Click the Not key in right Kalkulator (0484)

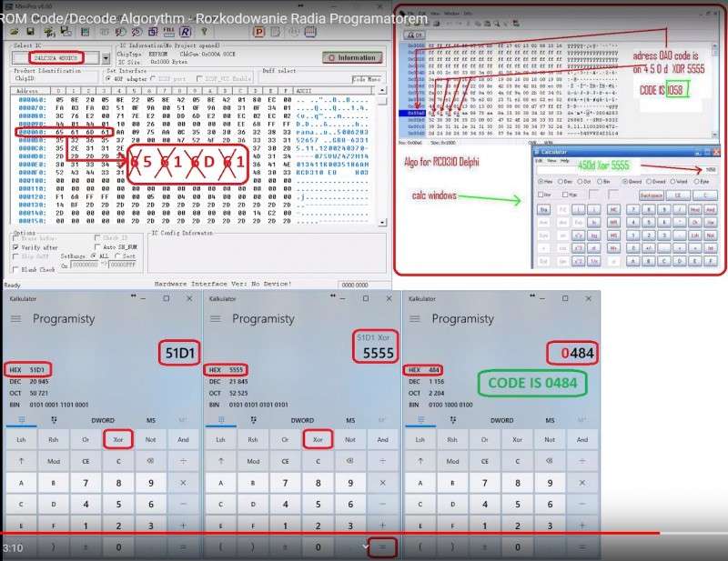pos(550,439)
